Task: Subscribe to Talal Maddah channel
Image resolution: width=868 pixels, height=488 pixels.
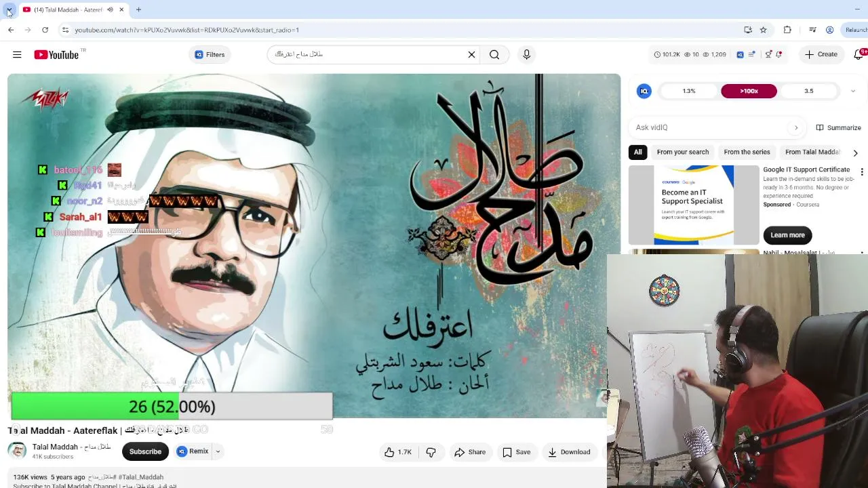Action: [x=145, y=451]
